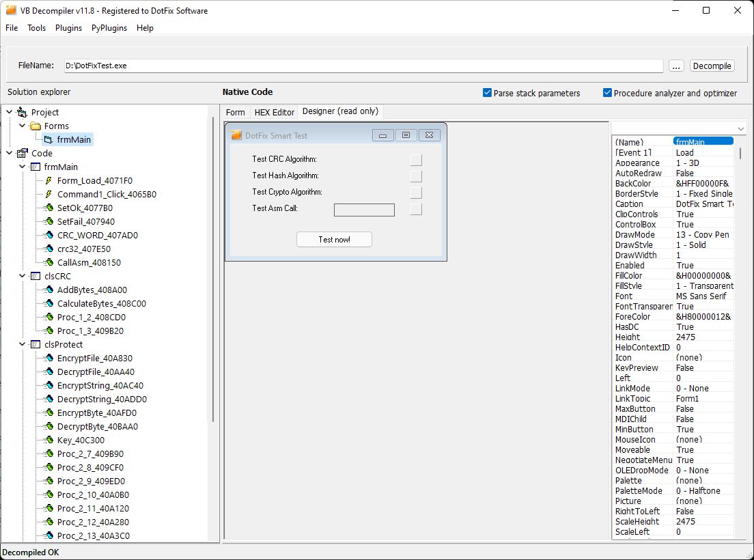
Task: Select the FillColor property value &H00000000&
Action: pos(703,276)
